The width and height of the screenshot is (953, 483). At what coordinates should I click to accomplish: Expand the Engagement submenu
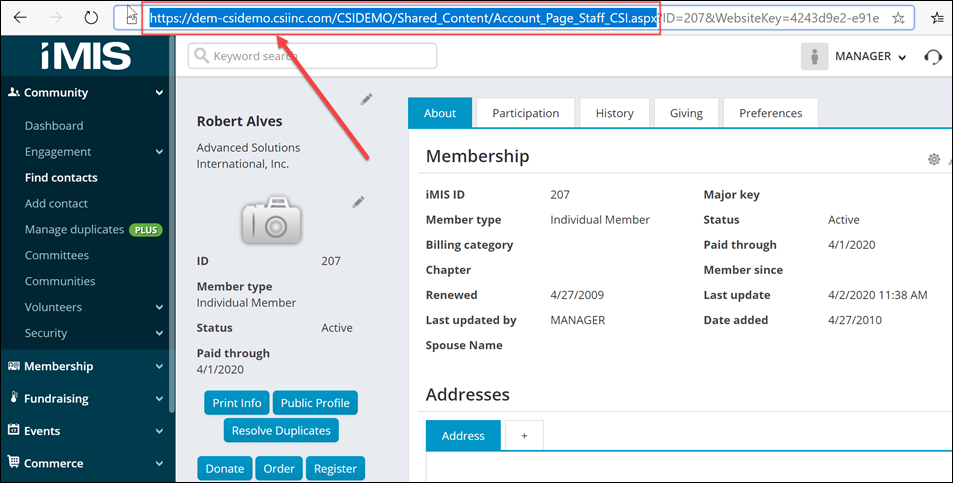coord(159,152)
